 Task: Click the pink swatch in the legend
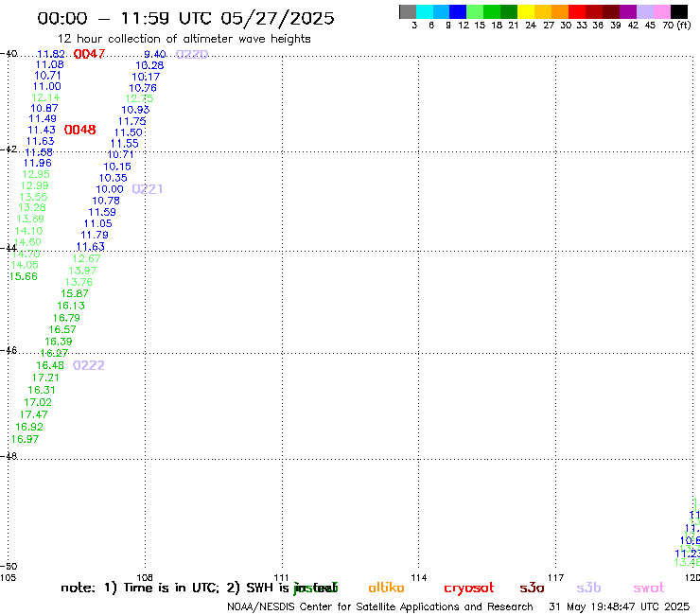coord(661,11)
